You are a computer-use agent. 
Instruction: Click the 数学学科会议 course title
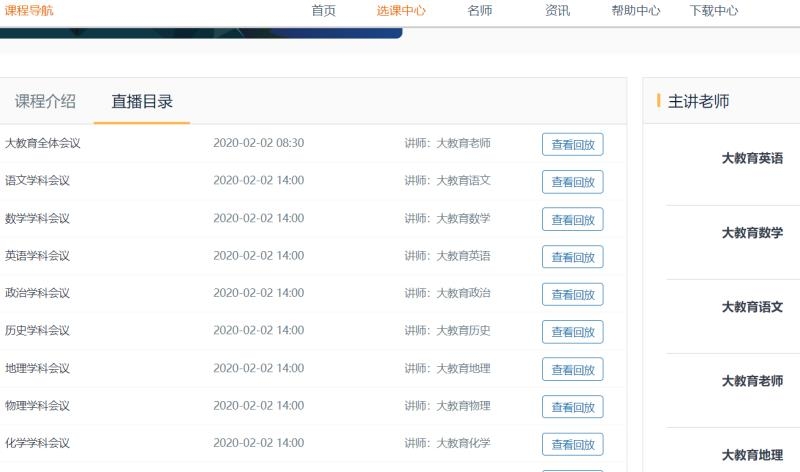tap(37, 218)
